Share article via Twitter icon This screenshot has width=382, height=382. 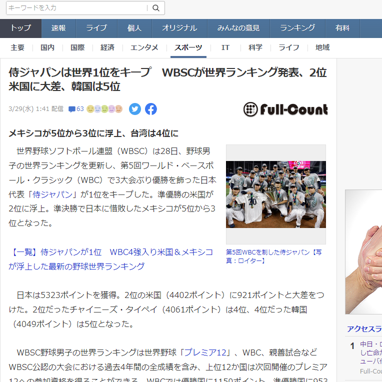pyautogui.click(x=135, y=109)
